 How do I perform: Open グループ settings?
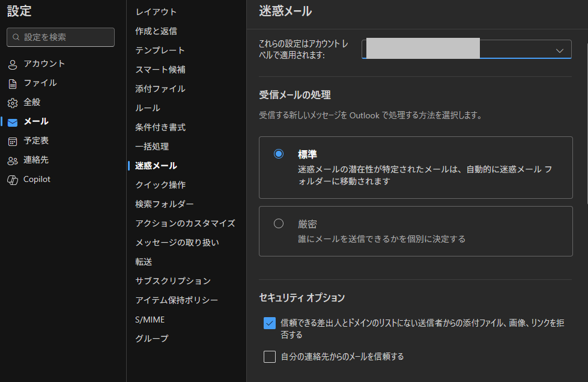pyautogui.click(x=152, y=339)
